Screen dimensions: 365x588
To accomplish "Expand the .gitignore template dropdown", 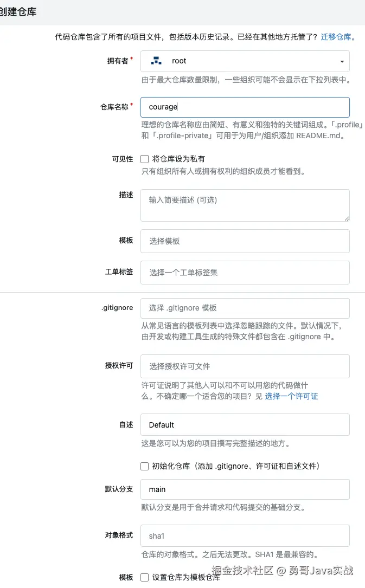I will (x=245, y=308).
